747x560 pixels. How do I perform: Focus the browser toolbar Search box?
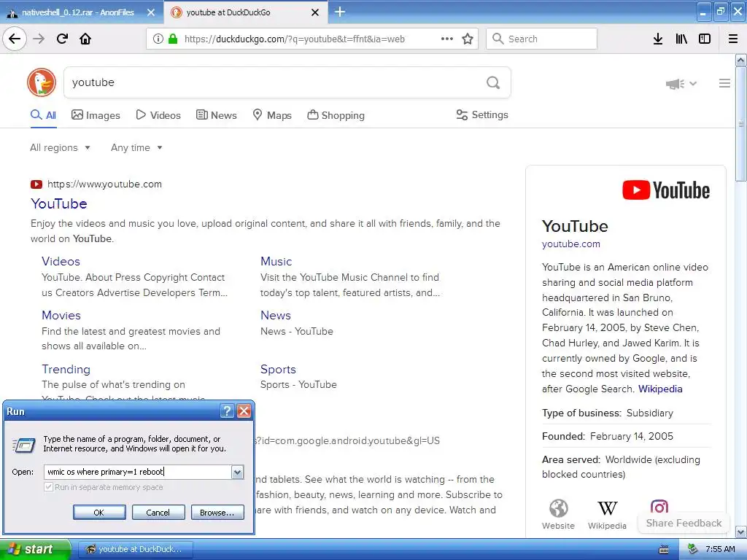(x=541, y=39)
